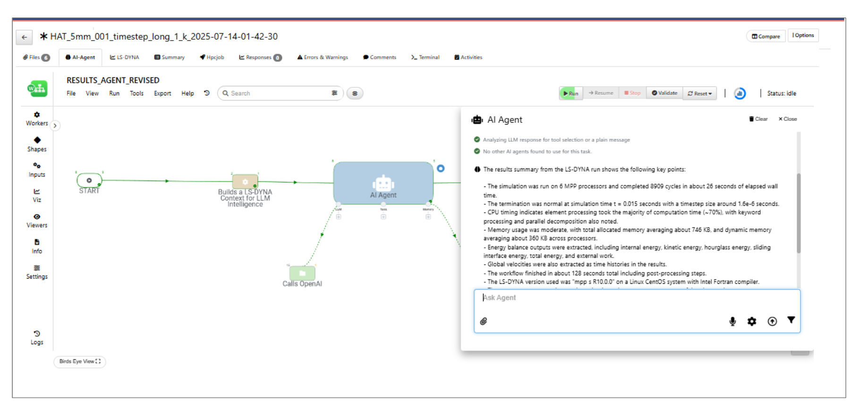Screen dimensions: 868x415
Task: Open the Logs sidebar item
Action: (x=37, y=338)
